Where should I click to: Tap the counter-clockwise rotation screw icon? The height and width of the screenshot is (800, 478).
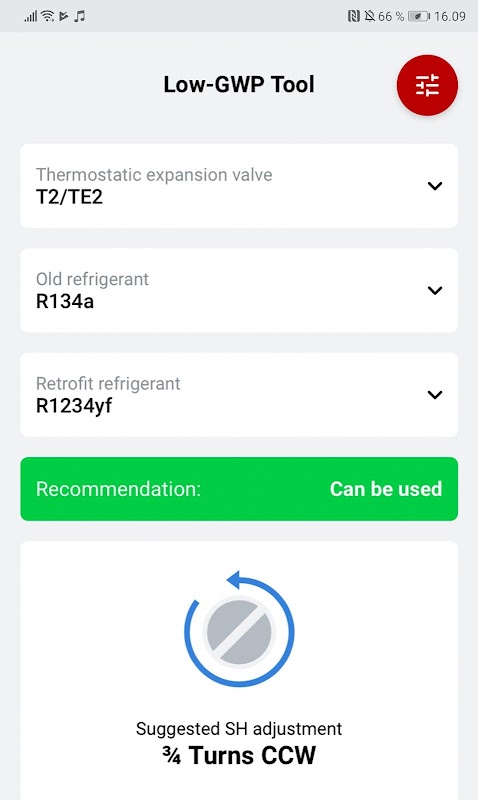(x=239, y=630)
